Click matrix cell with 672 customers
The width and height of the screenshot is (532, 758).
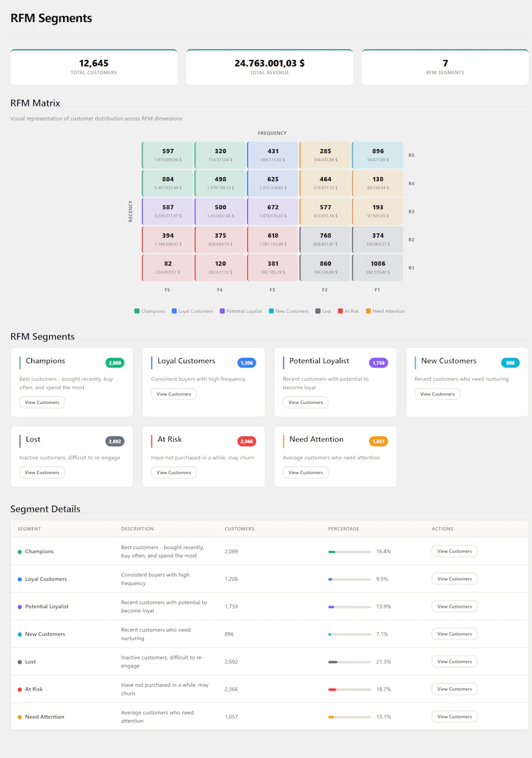click(x=273, y=211)
